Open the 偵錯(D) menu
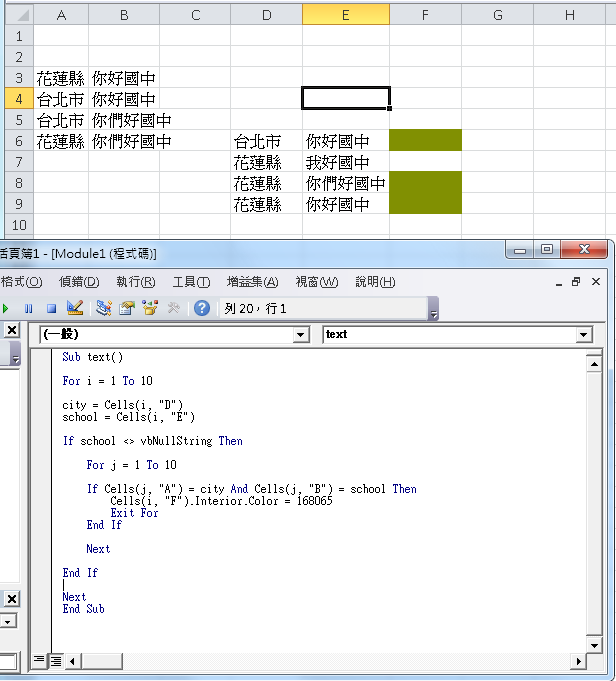 (79, 282)
